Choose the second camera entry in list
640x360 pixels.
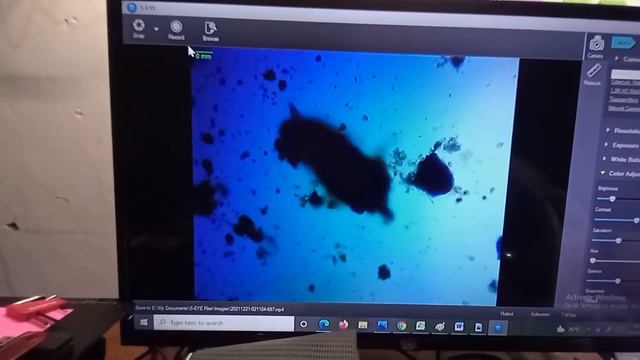[x=625, y=91]
